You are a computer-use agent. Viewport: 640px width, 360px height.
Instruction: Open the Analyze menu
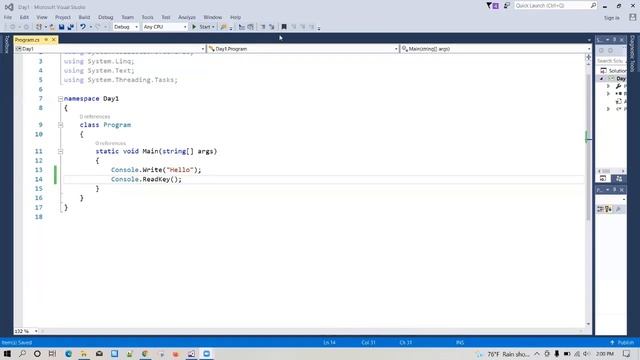click(187, 17)
